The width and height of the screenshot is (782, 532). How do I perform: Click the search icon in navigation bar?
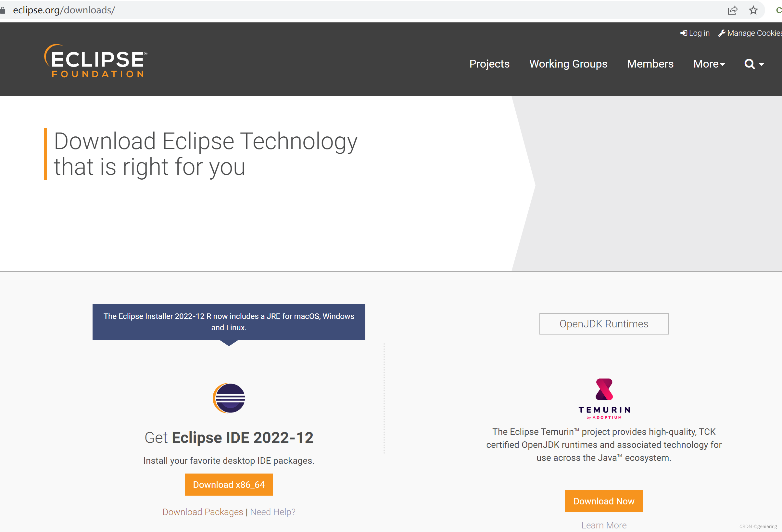tap(750, 64)
